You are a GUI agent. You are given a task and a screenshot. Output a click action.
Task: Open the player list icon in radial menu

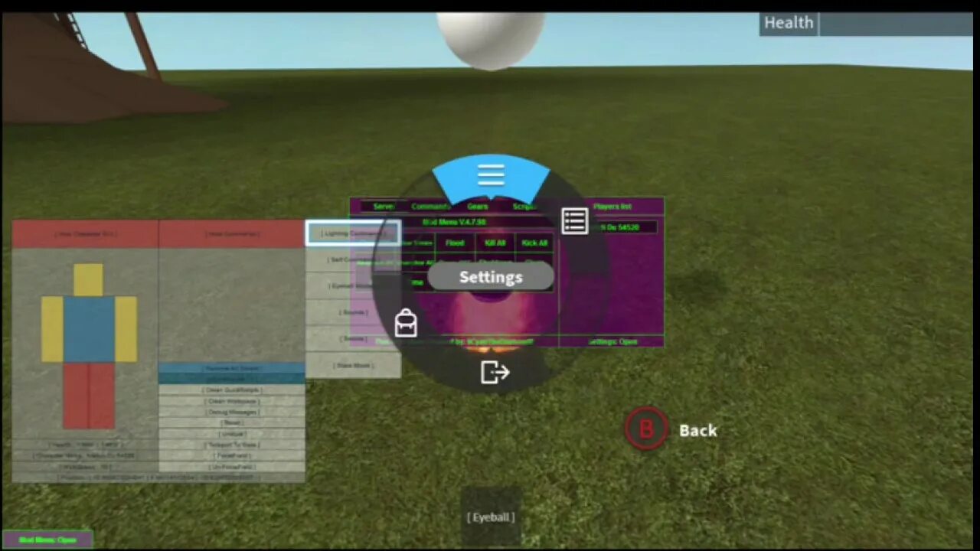574,221
